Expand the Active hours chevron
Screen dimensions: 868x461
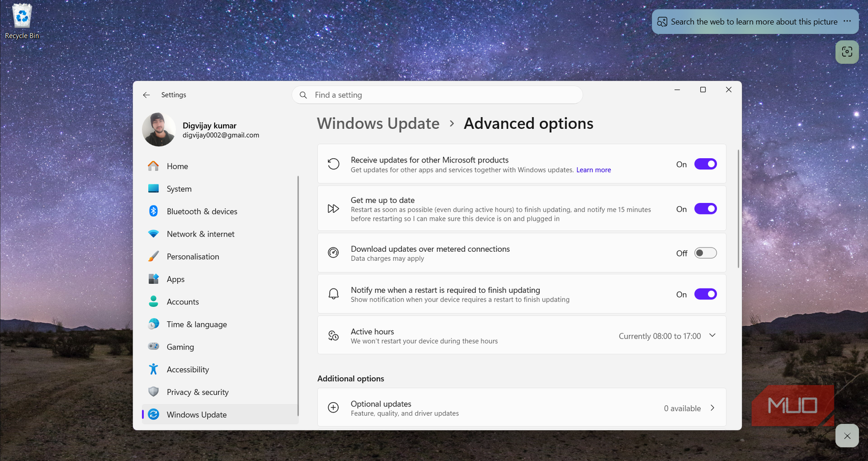click(712, 335)
